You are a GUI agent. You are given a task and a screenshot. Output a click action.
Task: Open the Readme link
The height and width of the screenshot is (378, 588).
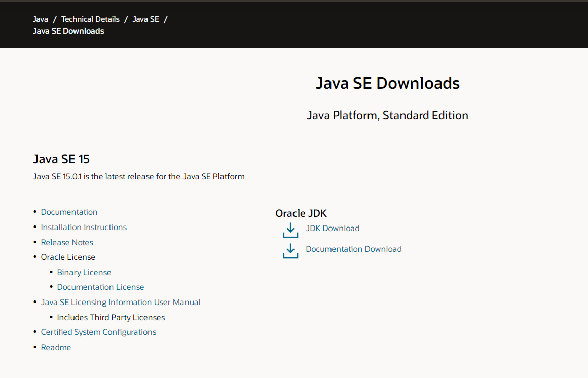tap(56, 347)
